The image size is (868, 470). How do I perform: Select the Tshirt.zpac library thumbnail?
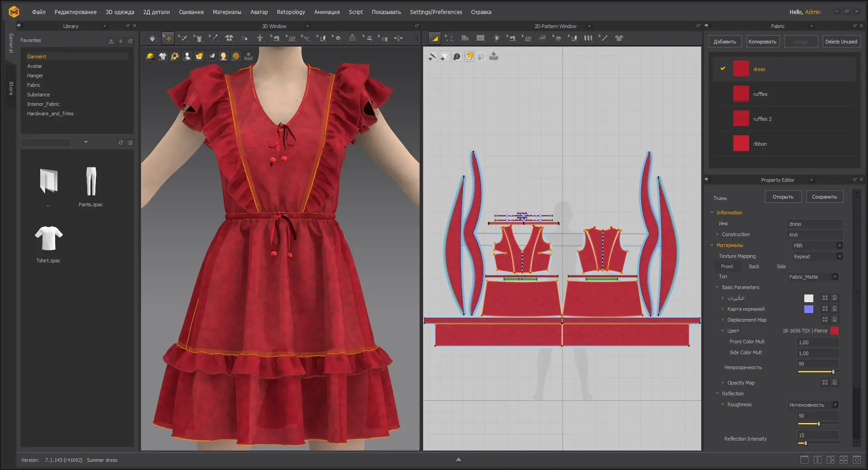pyautogui.click(x=48, y=238)
